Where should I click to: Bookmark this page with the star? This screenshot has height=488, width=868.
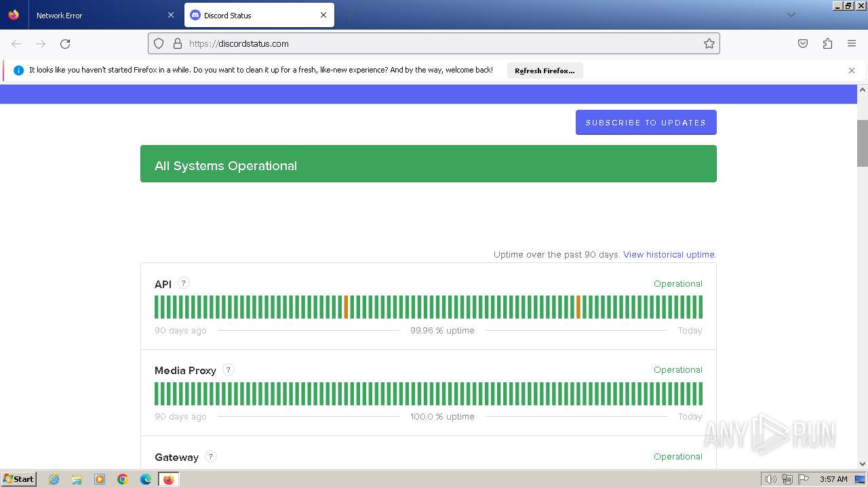pos(709,43)
